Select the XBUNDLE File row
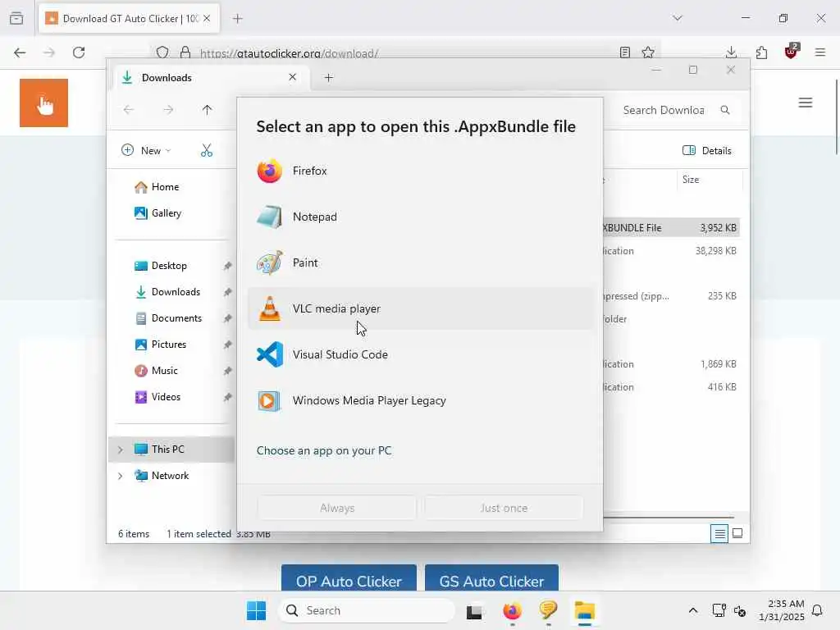 pyautogui.click(x=671, y=228)
